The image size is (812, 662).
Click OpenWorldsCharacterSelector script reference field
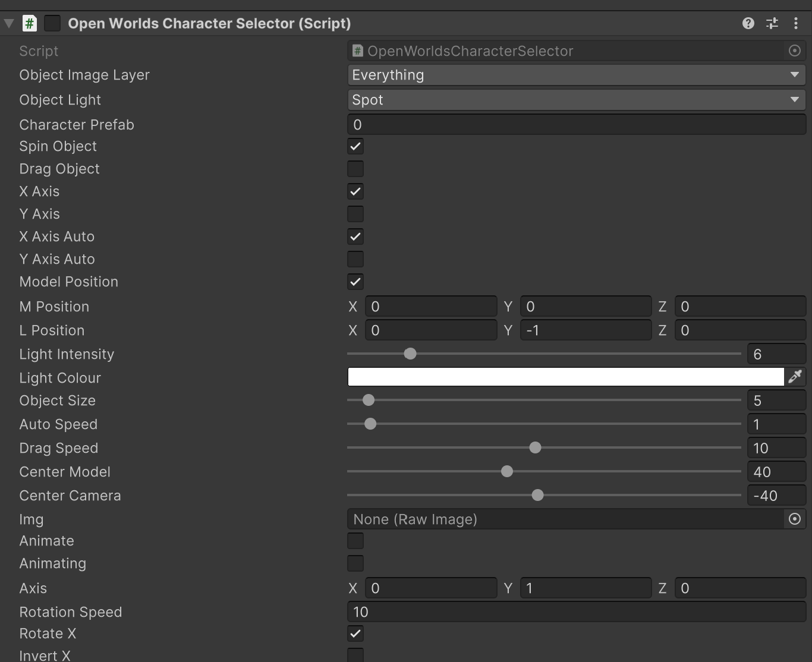[x=565, y=51]
